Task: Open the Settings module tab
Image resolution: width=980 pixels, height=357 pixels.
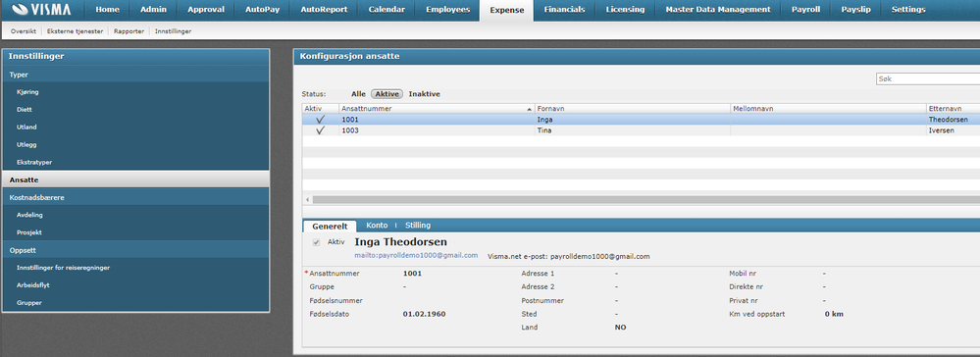Action: (908, 10)
